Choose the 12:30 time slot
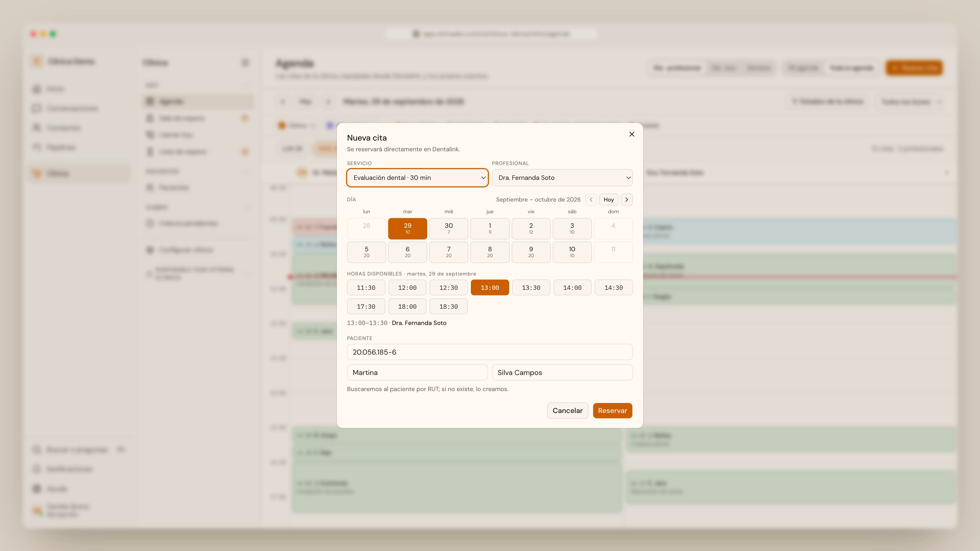This screenshot has height=551, width=980. [449, 287]
